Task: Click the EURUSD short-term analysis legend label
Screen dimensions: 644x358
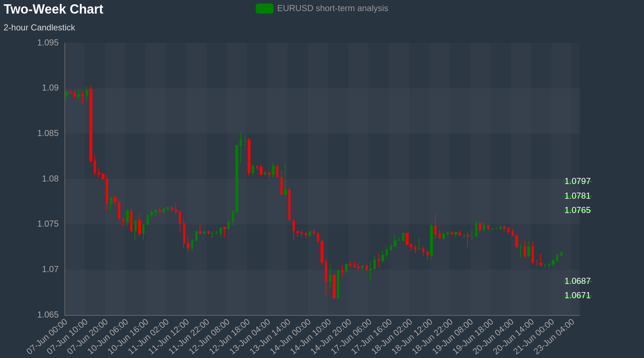Action: click(332, 8)
